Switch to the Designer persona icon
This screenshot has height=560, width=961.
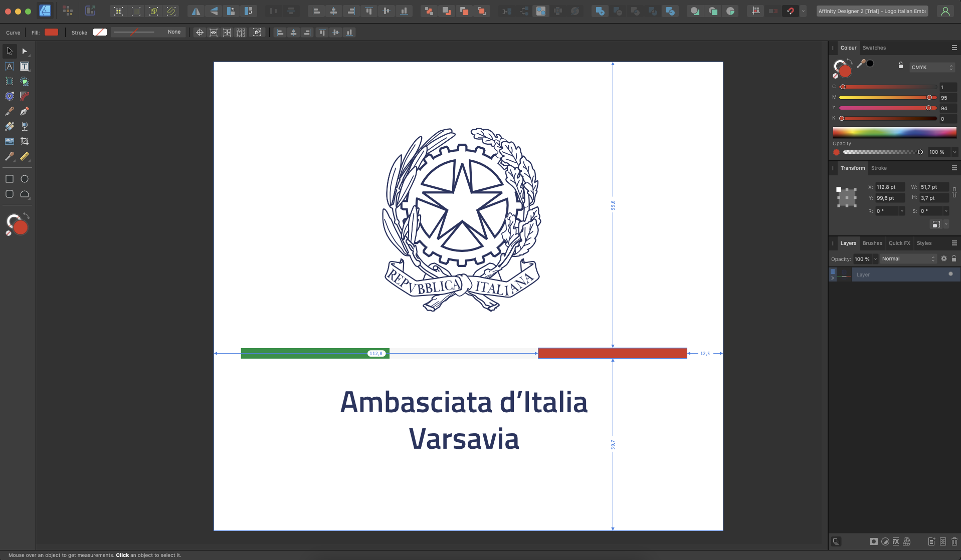tap(45, 11)
